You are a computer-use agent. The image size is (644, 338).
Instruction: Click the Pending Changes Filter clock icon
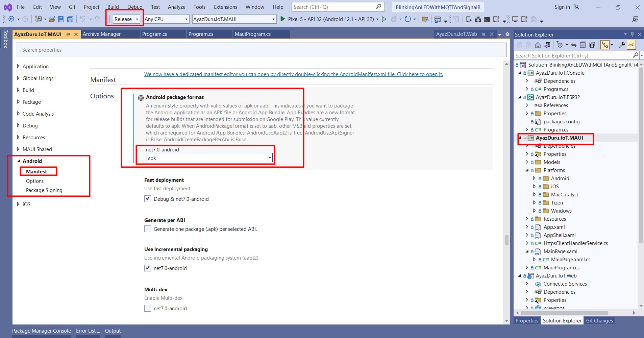tap(560, 45)
